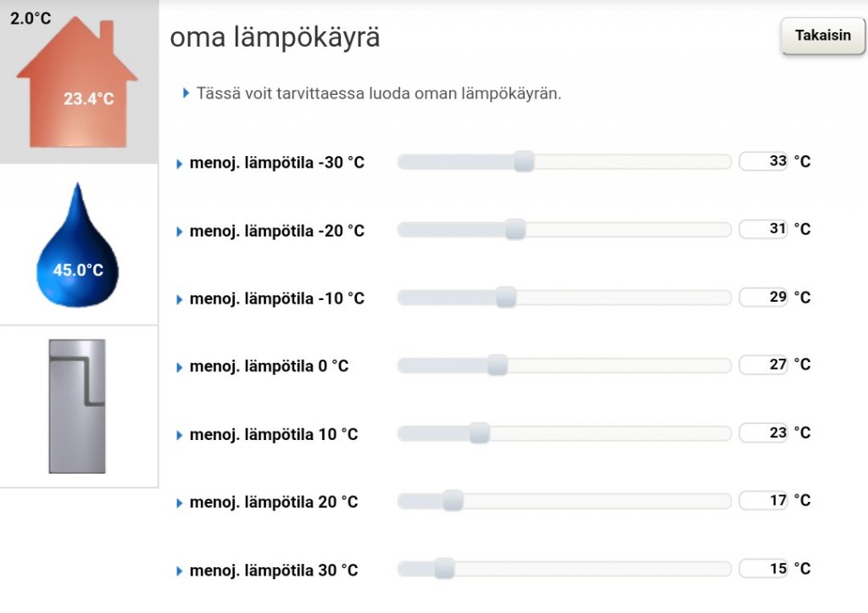Click the value field showing 15
This screenshot has width=868, height=613.
click(x=764, y=568)
